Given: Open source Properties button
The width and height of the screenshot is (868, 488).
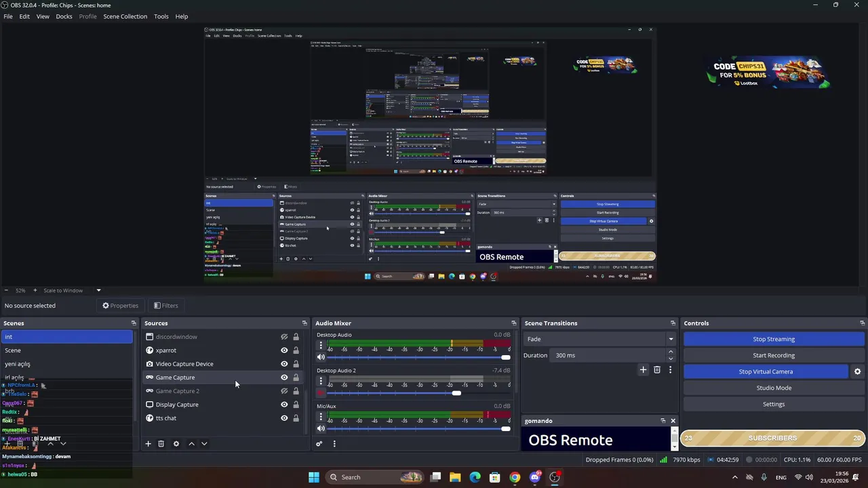Looking at the screenshot, I should 121,306.
